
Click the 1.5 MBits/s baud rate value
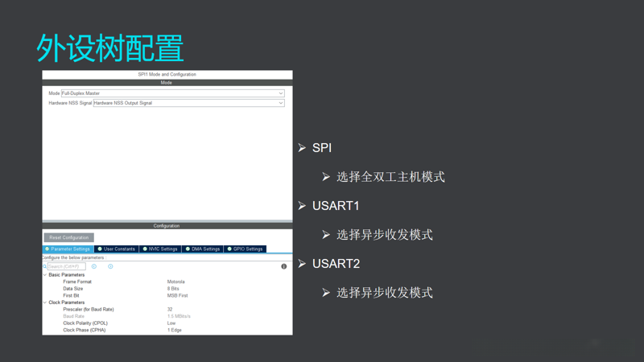click(179, 316)
